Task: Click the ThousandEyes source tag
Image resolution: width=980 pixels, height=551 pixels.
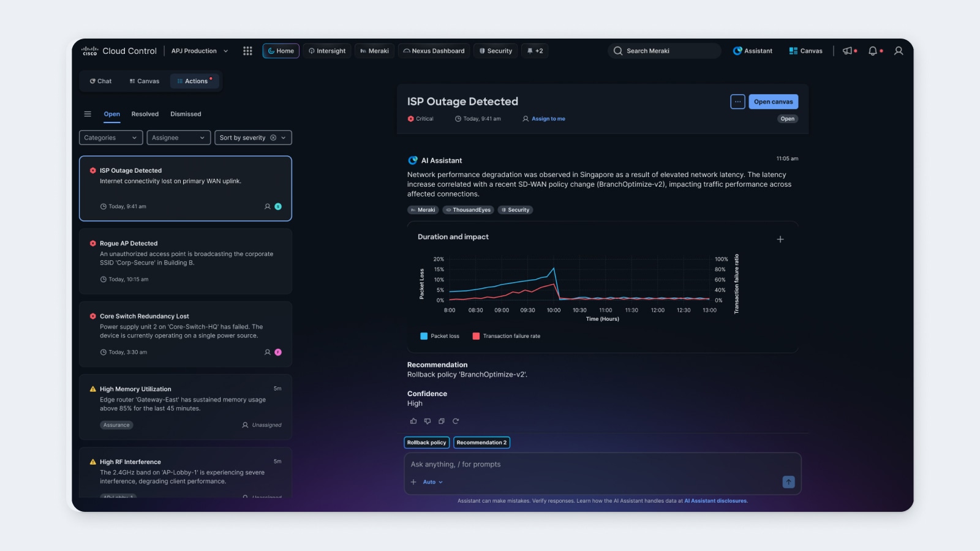Action: tap(469, 210)
